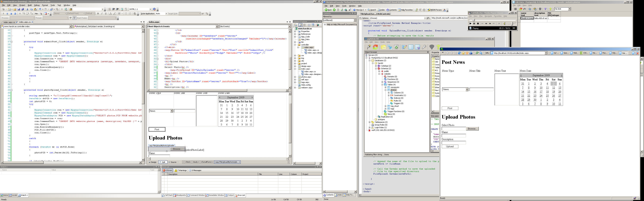Viewport: 644px width, 201px height.
Task: Click pgAdmin Refresh object icon
Action: pyautogui.click(x=375, y=47)
